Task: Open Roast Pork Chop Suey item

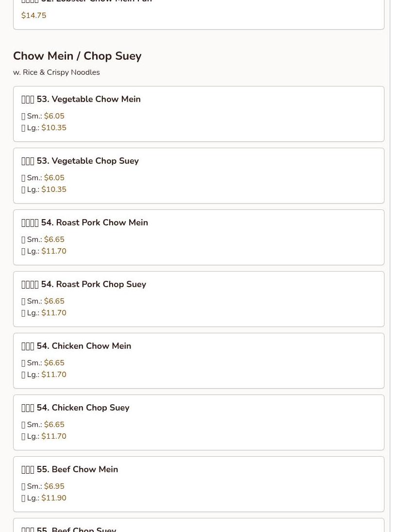Action: coord(199,299)
